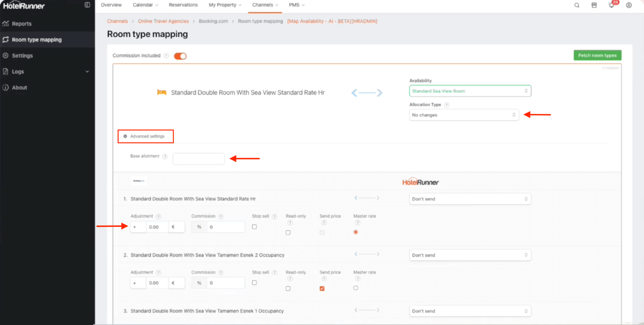The width and height of the screenshot is (644, 325).
Task: Open the Availability dropdown showing Standard Sea View Room
Action: (x=470, y=91)
